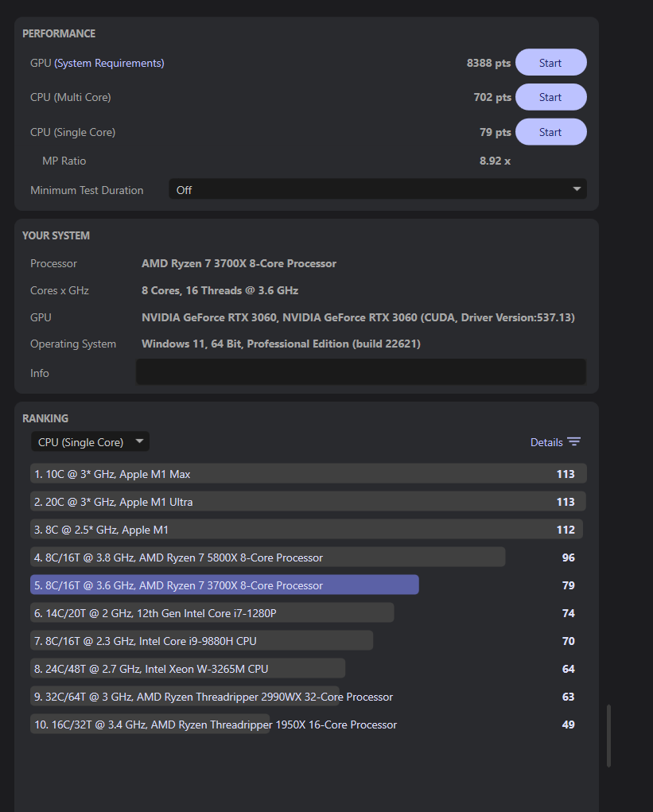Open the Minimum Test Duration selector
The width and height of the screenshot is (653, 812).
tap(378, 189)
